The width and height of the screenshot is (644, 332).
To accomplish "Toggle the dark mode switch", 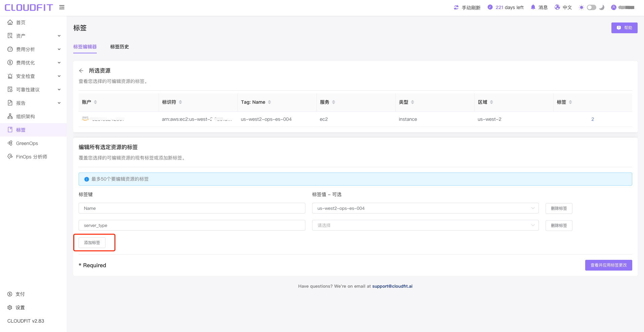I will click(x=592, y=7).
